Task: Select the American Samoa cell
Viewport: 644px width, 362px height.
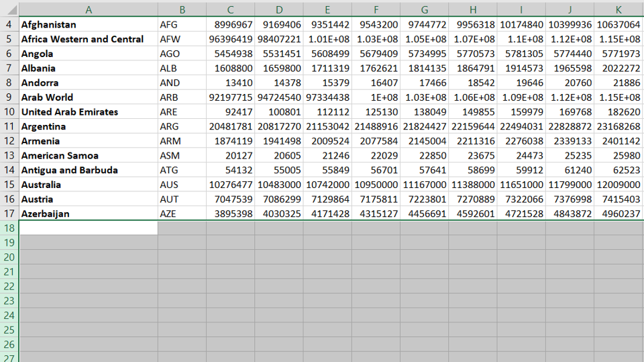Action: [x=89, y=156]
